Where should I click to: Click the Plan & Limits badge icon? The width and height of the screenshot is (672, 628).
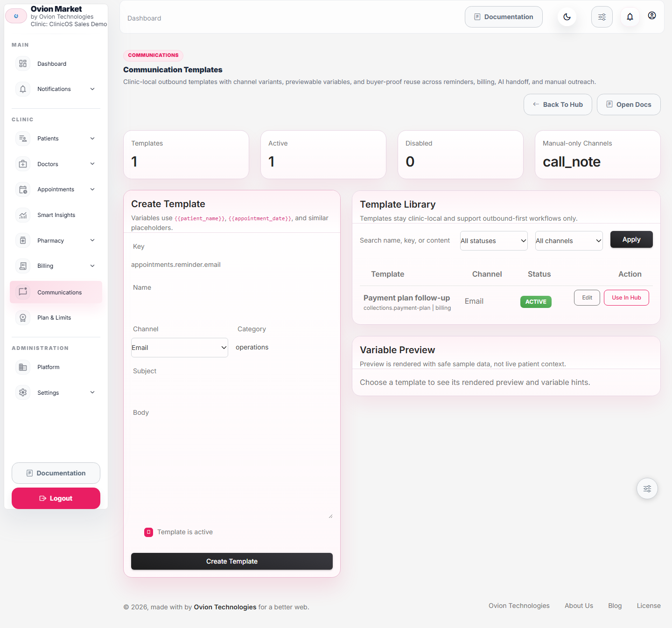[x=23, y=318]
